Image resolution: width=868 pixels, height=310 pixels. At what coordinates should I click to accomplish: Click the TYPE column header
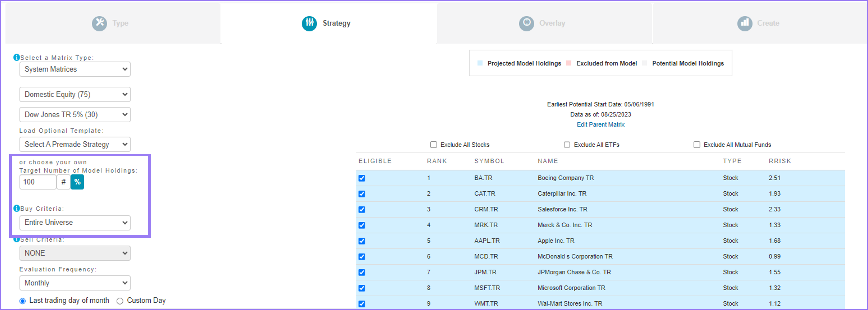(732, 161)
